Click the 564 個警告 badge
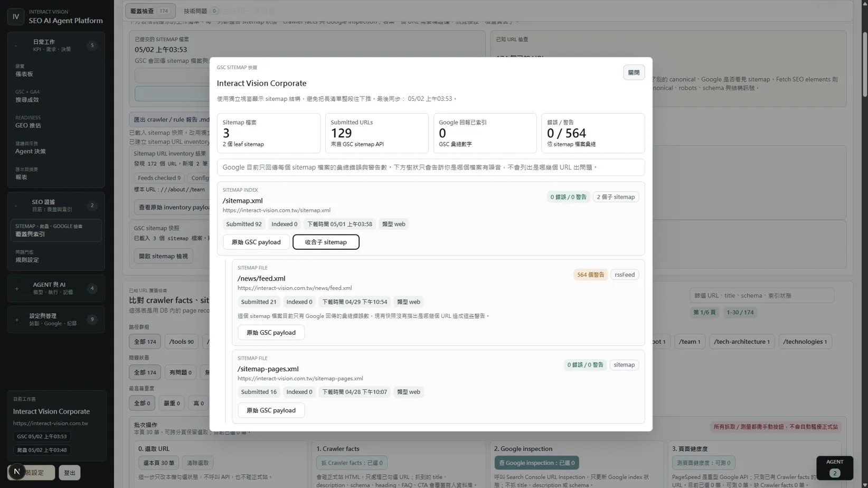This screenshot has height=488, width=868. point(590,275)
